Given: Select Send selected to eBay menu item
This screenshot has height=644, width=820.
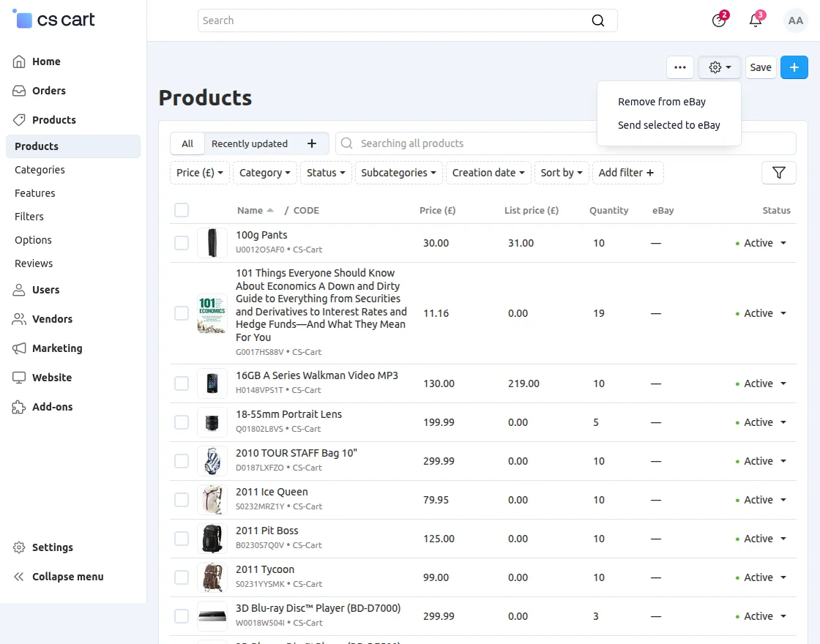Looking at the screenshot, I should point(669,125).
